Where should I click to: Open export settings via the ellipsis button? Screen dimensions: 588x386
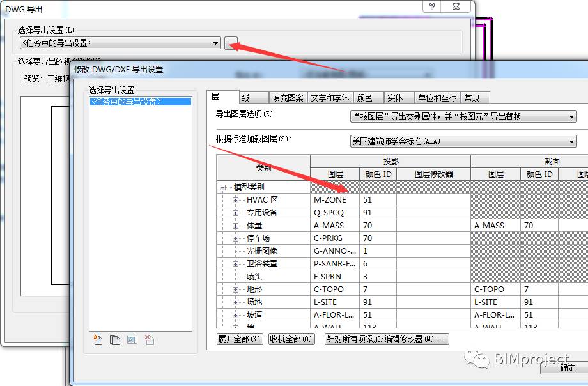pyautogui.click(x=231, y=43)
